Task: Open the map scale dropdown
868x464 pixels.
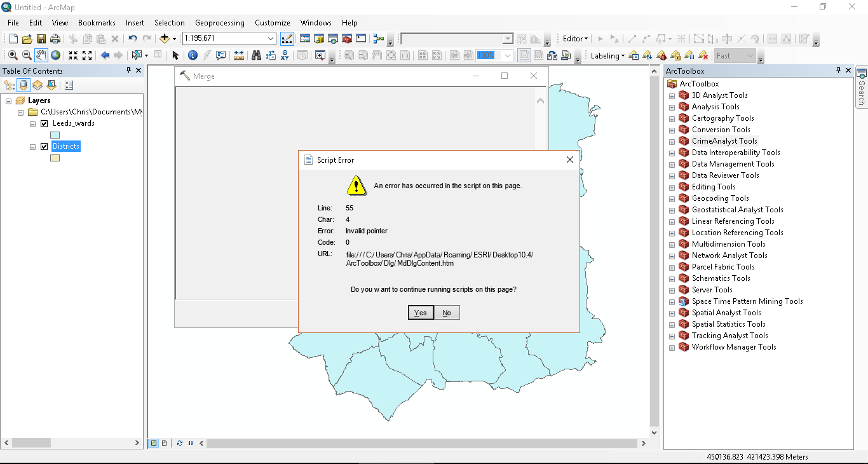Action: click(271, 39)
